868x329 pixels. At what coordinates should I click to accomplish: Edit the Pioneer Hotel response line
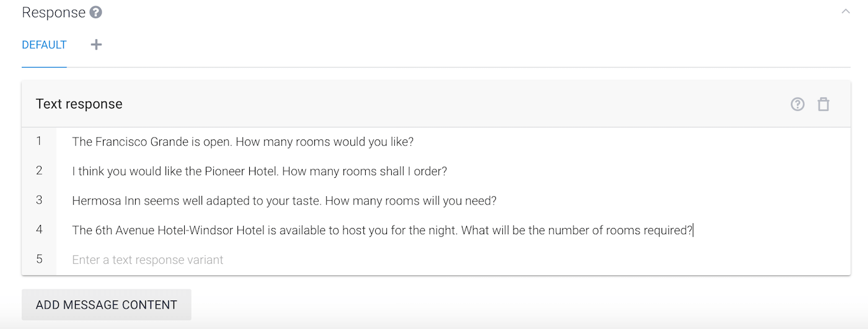point(259,171)
